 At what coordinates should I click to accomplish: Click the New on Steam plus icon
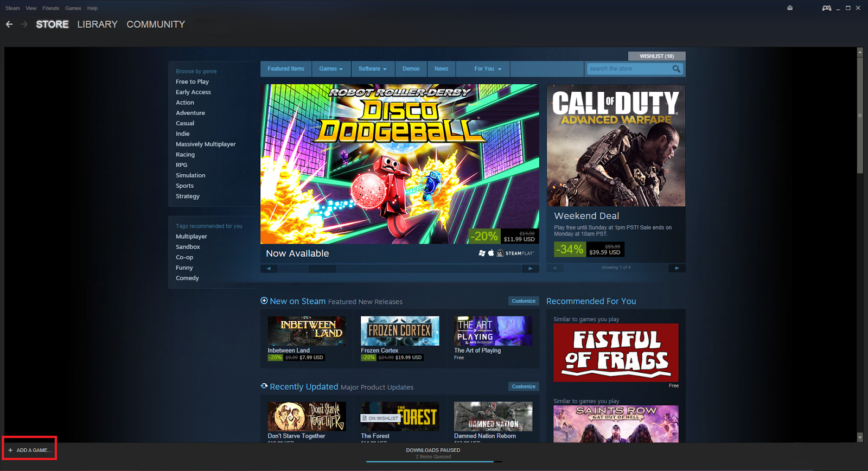(x=264, y=301)
